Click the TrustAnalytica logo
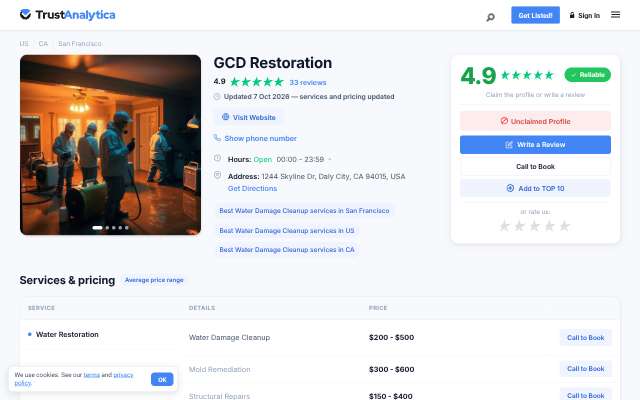The width and height of the screenshot is (640, 400). point(67,15)
